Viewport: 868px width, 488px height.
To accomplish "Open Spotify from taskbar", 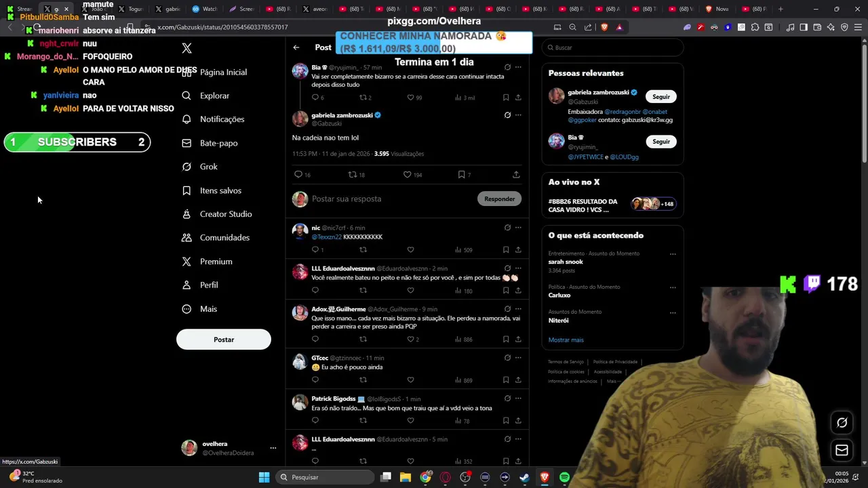I will pyautogui.click(x=564, y=477).
